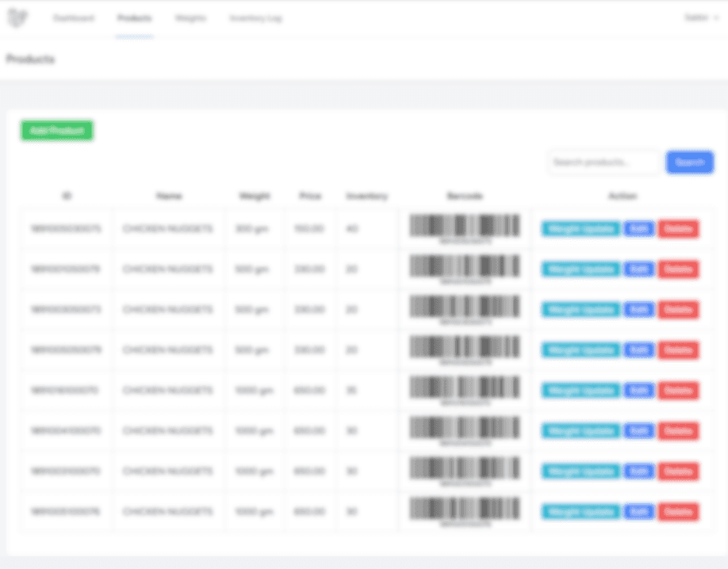Viewport: 728px width, 569px height.
Task: Click the green Add Product button
Action: [x=57, y=131]
